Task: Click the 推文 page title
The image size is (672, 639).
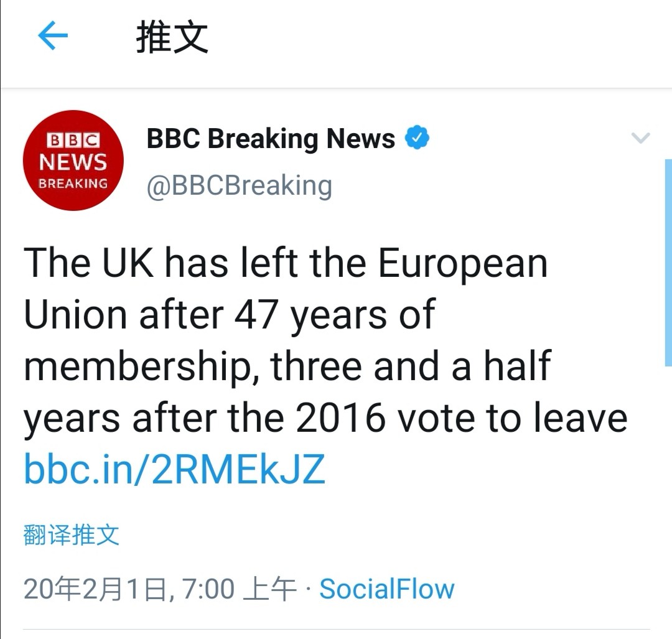Action: pos(172,37)
